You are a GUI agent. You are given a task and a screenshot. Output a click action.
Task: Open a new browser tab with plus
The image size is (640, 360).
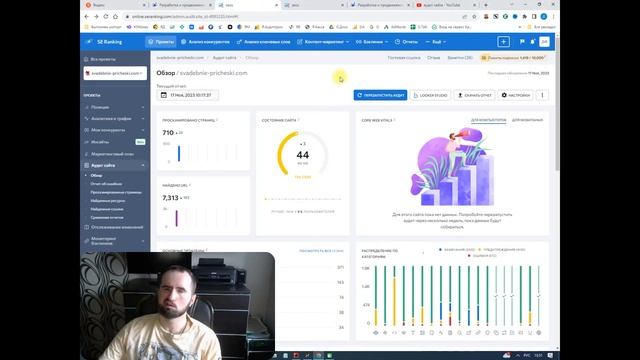pos(486,5)
